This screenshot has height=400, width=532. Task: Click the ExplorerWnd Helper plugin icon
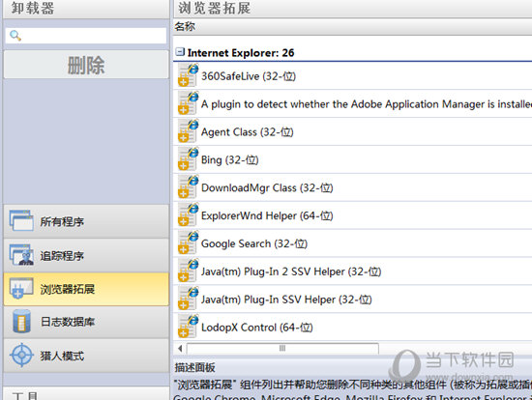click(x=188, y=214)
